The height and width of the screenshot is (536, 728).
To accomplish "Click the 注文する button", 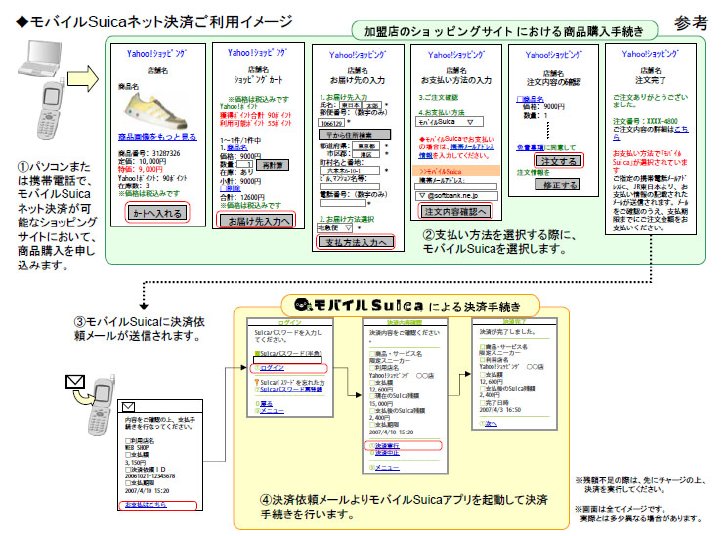I will pos(559,161).
